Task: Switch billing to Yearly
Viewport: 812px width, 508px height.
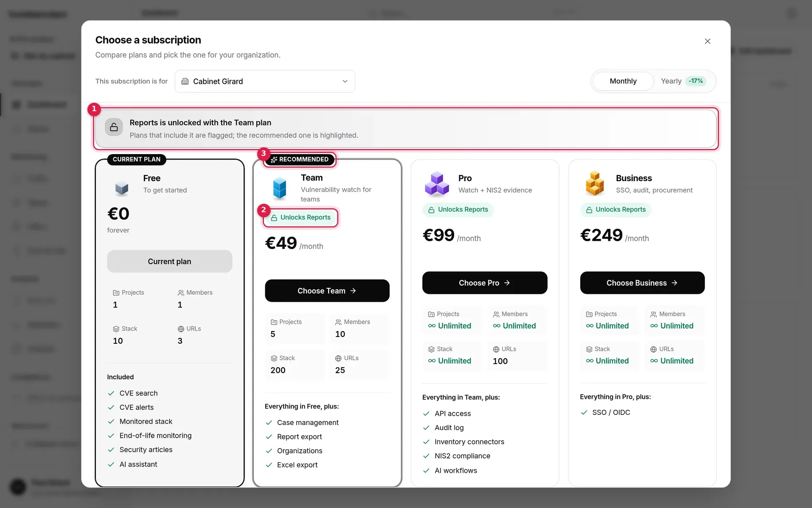Action: (x=683, y=81)
